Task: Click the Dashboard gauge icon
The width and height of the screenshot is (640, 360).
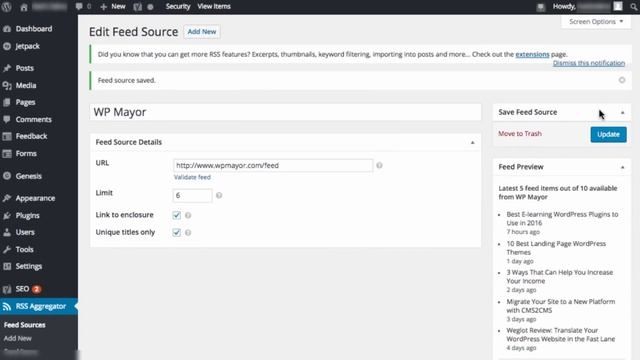Action: coord(7,29)
